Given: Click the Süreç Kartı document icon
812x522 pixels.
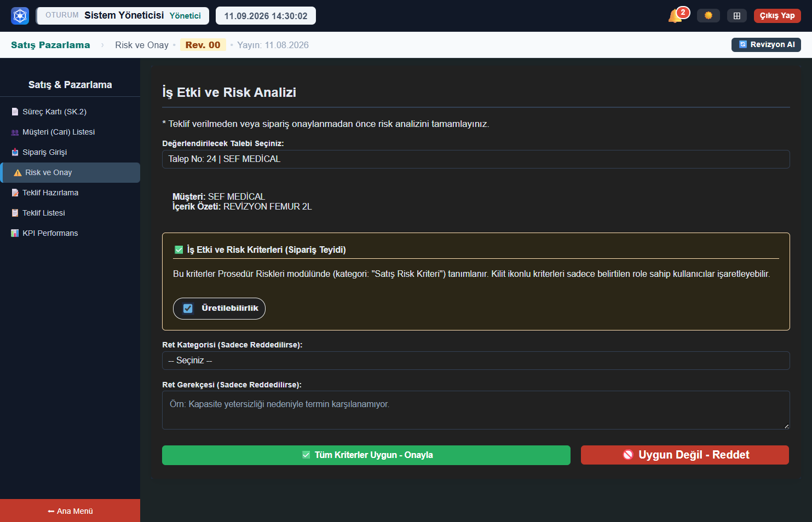Looking at the screenshot, I should tap(15, 112).
